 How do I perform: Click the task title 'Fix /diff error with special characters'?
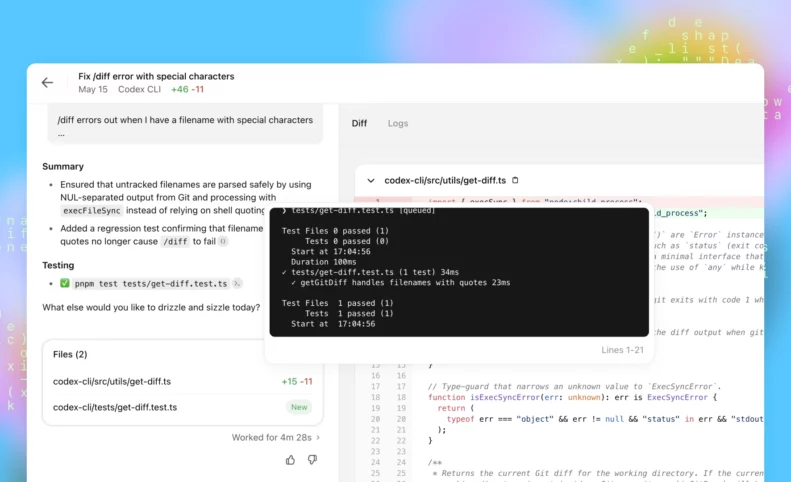coord(156,76)
